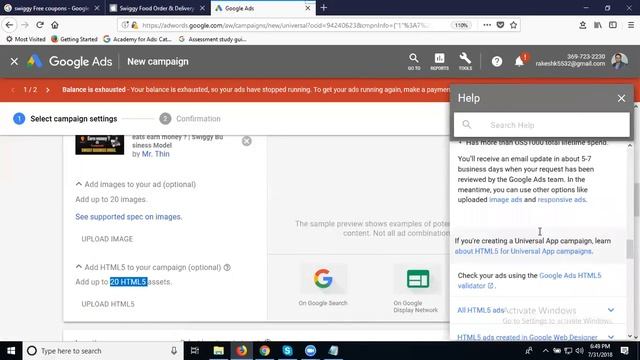Screen dimensions: 640x360
Task: Expand the All HTML5 ads section
Action: tap(536, 310)
